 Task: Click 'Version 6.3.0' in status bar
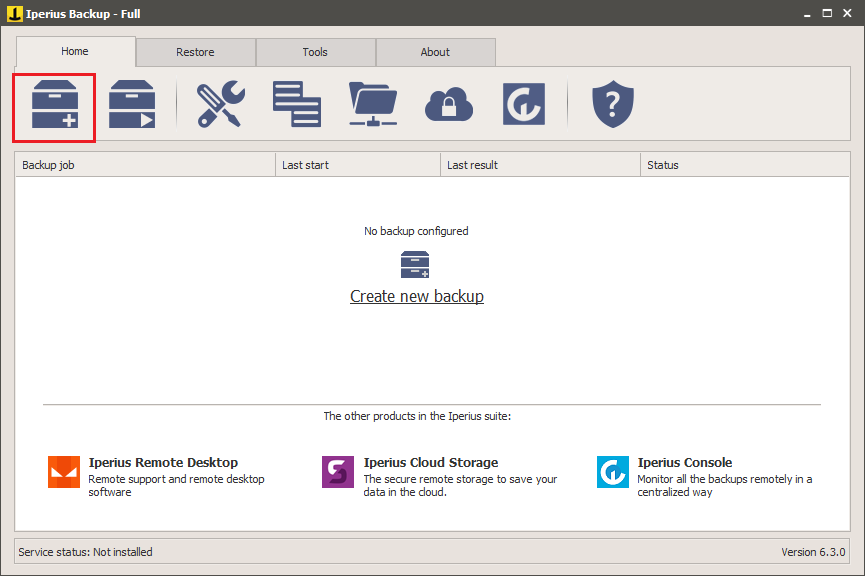point(813,552)
